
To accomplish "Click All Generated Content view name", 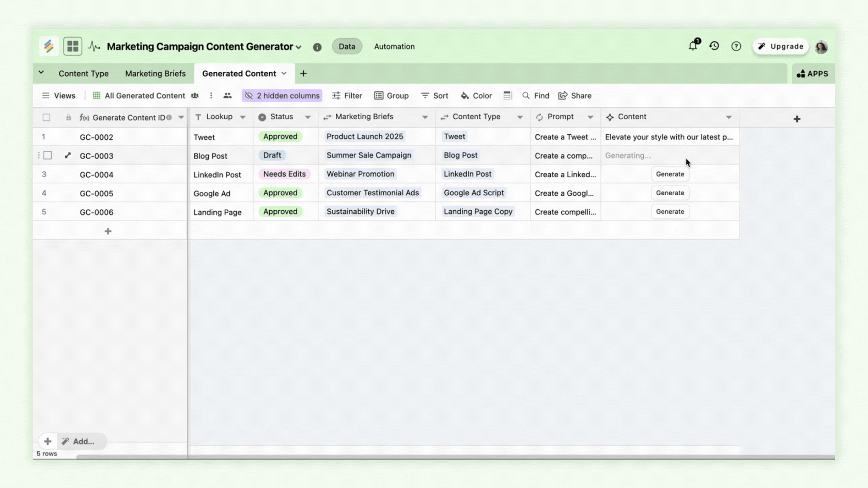I will click(x=145, y=96).
